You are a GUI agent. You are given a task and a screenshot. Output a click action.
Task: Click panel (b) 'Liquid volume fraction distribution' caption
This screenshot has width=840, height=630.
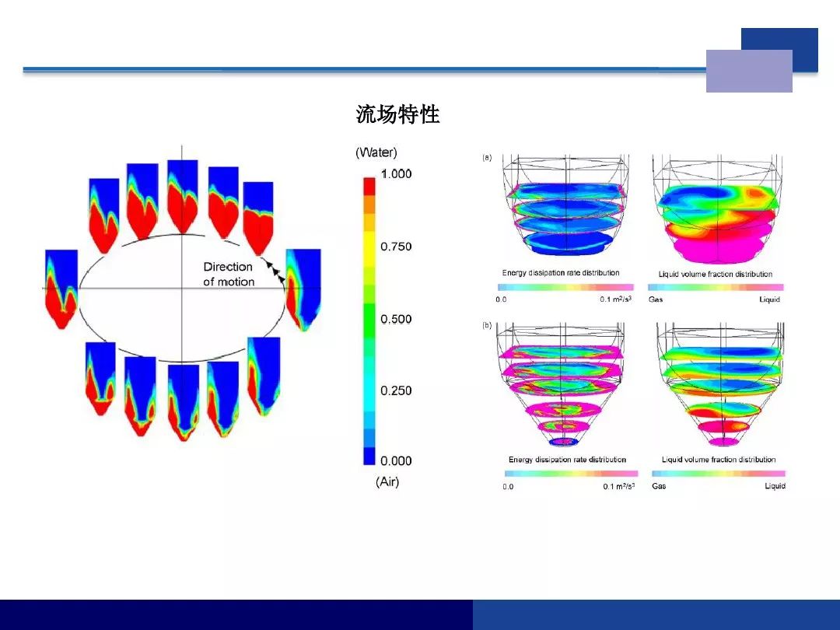tap(719, 460)
